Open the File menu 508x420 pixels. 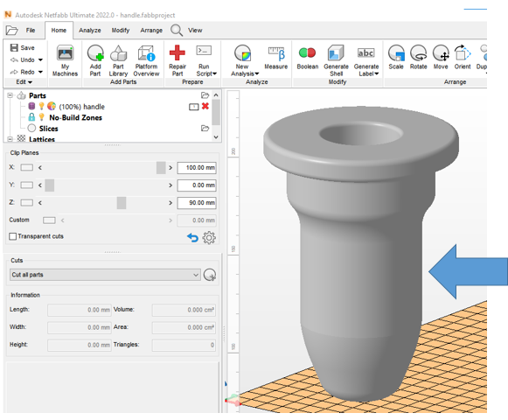(x=31, y=30)
